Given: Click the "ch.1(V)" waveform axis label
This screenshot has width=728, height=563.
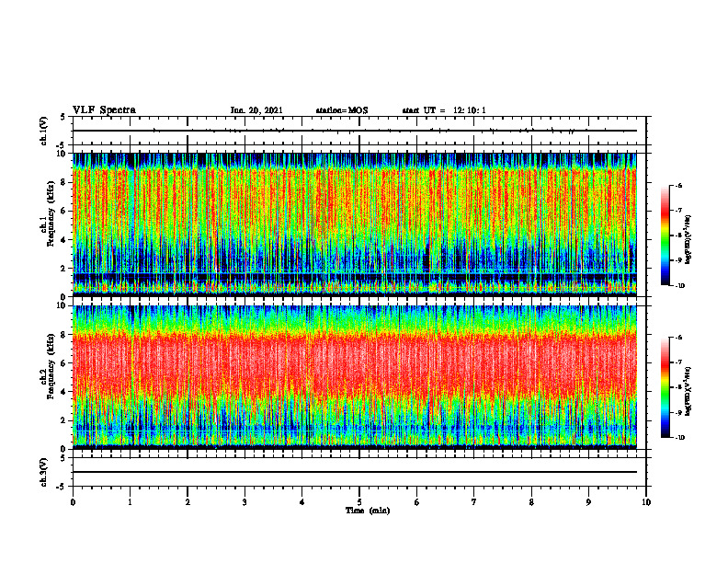Looking at the screenshot, I should pos(44,131).
